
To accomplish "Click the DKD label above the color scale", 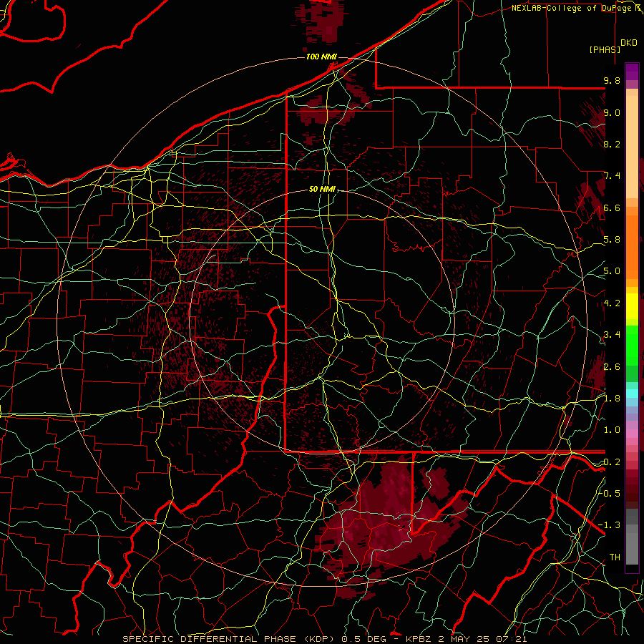I will pos(629,43).
